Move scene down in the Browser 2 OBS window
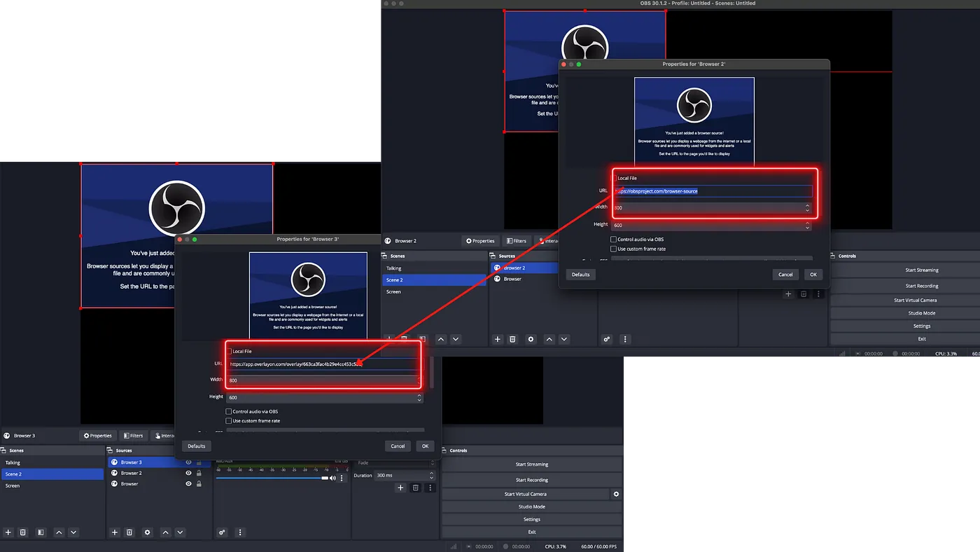 click(x=456, y=339)
